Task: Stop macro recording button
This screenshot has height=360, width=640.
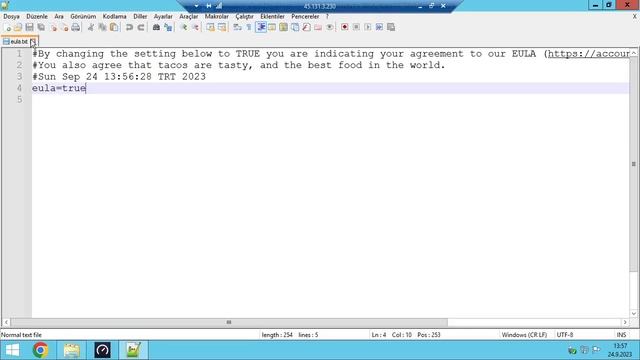Action: (356, 27)
